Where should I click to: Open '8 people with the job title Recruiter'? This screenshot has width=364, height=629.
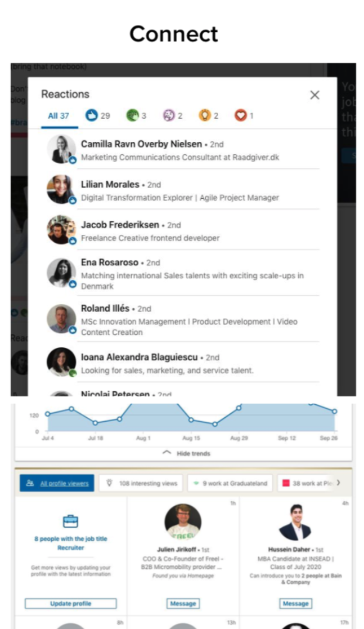coord(70,543)
